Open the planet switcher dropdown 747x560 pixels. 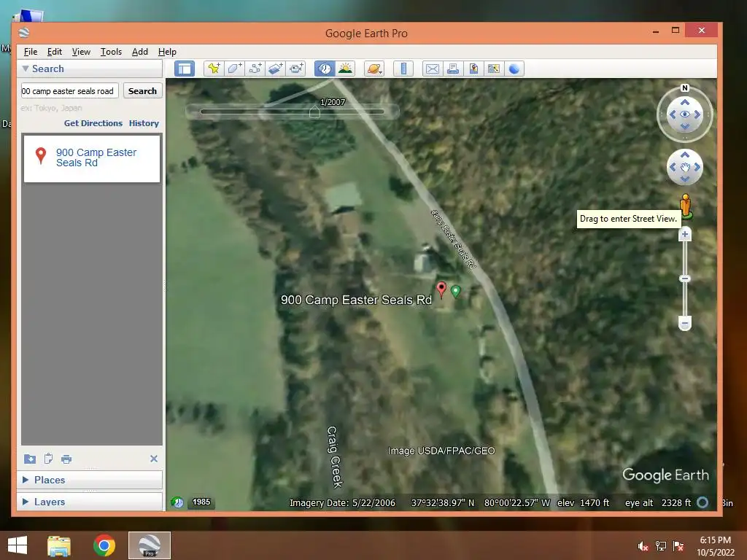tap(374, 69)
